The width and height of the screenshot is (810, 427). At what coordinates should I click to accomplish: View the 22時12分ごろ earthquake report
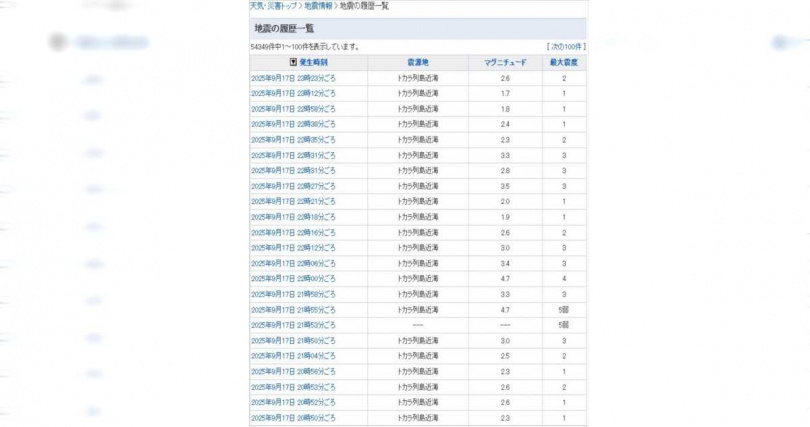(293, 248)
